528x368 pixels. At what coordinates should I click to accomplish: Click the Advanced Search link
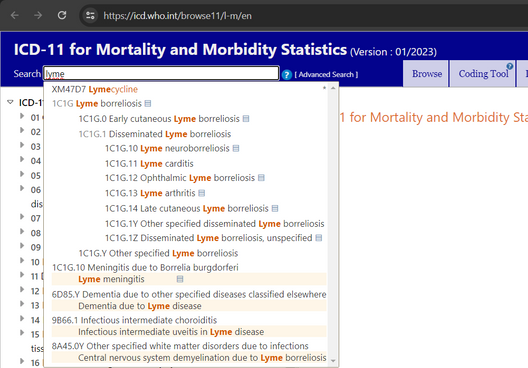point(326,74)
